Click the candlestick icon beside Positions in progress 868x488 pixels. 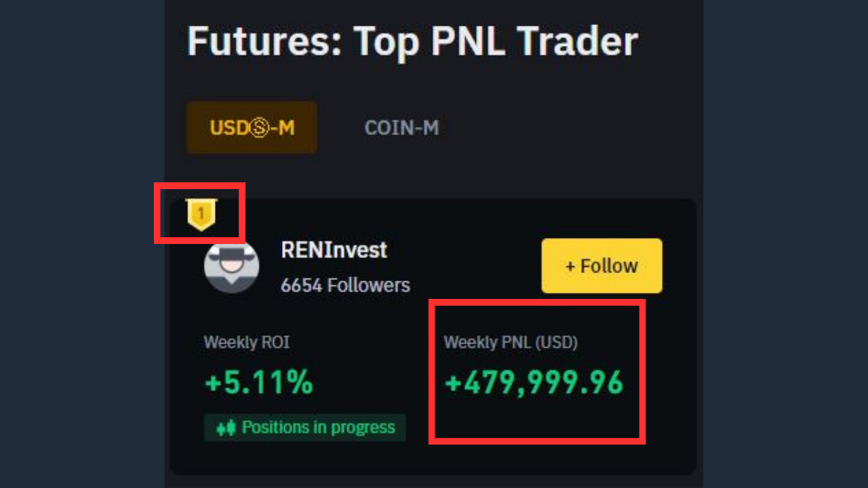(x=226, y=428)
